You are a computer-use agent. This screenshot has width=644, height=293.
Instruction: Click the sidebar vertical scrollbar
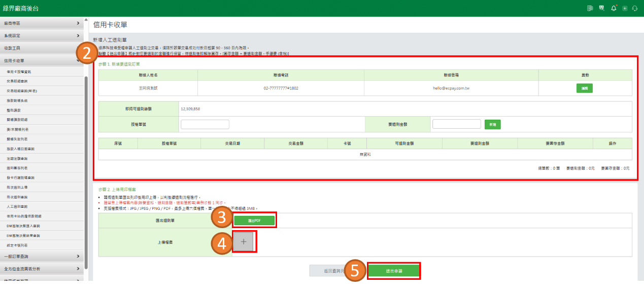click(x=86, y=167)
